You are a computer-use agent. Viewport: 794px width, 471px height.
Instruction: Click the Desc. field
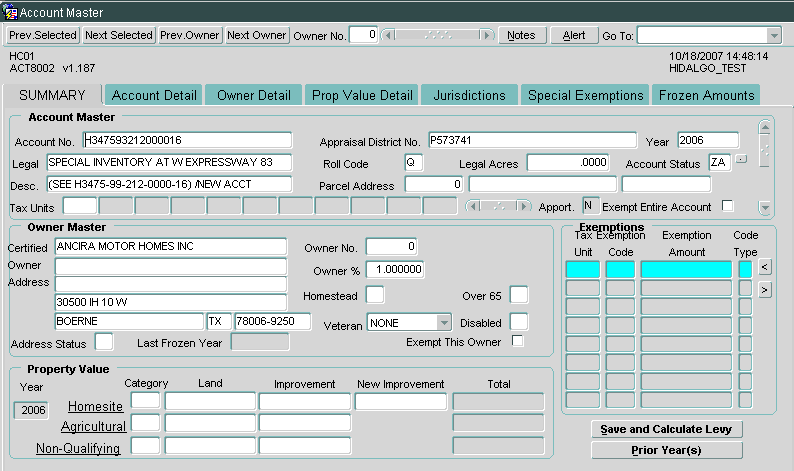(169, 184)
